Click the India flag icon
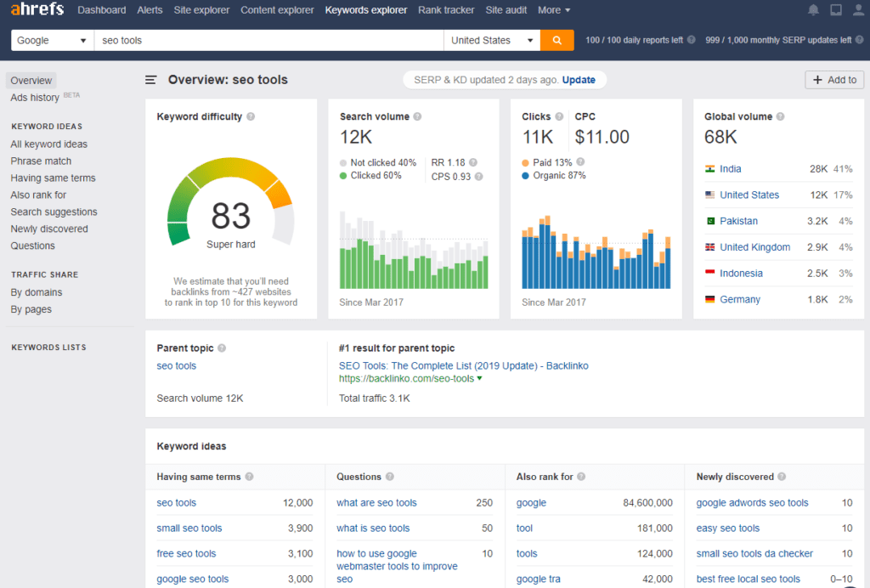870x588 pixels. click(709, 168)
